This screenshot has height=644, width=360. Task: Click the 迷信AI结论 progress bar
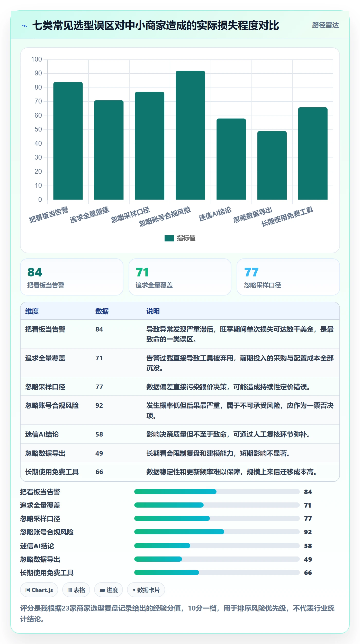(217, 546)
